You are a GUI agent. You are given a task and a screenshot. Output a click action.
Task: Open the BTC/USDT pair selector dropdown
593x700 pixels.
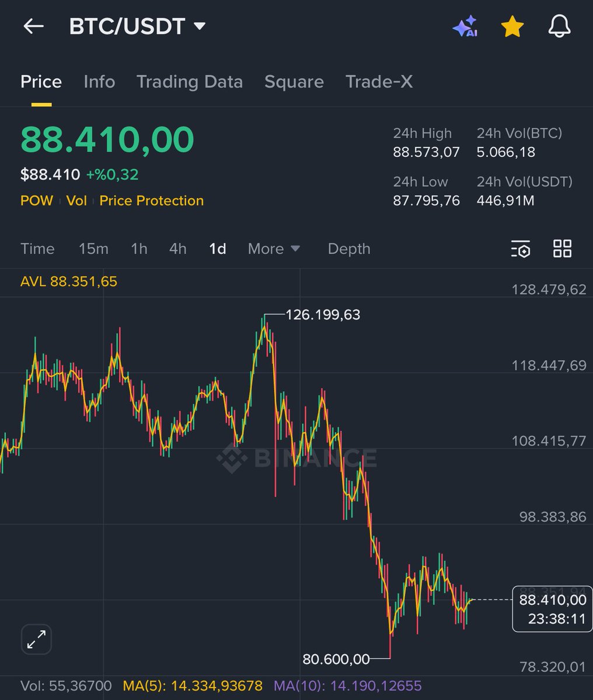[x=137, y=26]
